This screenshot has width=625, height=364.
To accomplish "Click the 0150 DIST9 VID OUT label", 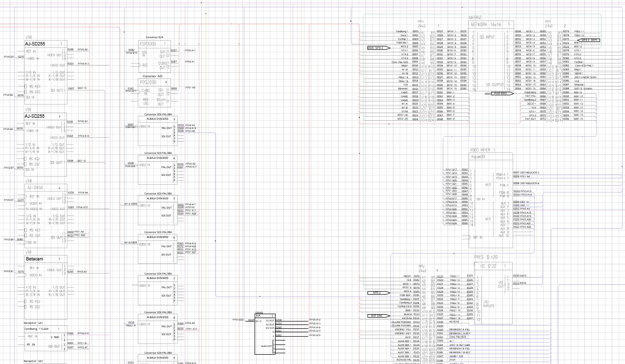I will click(520, 276).
